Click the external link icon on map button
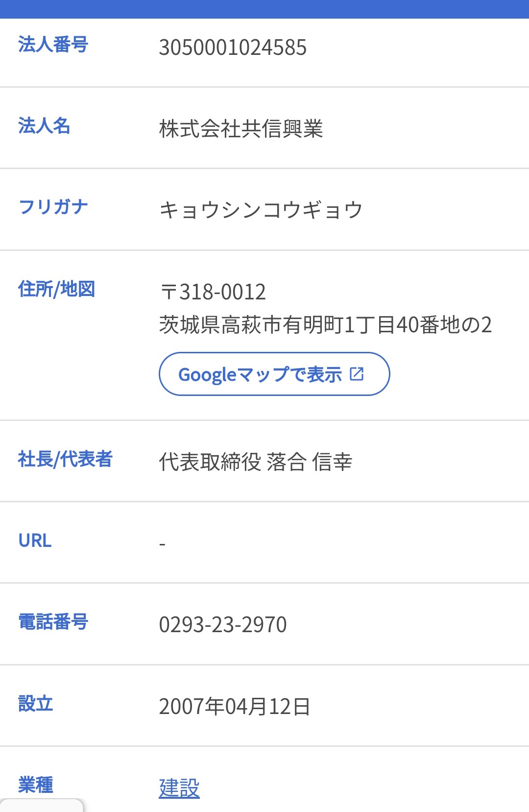This screenshot has height=812, width=529. 357,374
